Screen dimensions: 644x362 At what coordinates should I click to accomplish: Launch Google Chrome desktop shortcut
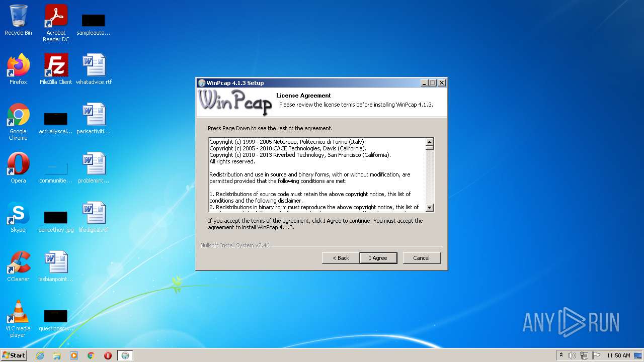(x=18, y=122)
